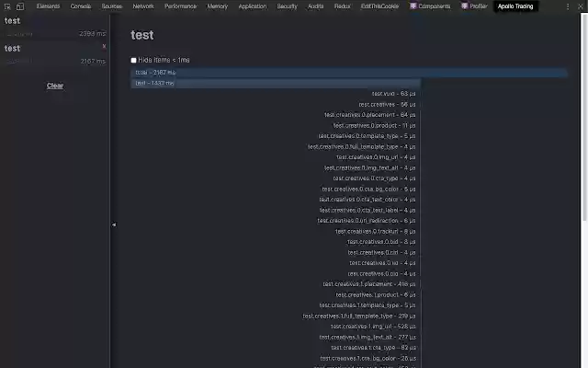
Task: Click the test.creatives.0.trackurl row
Action: tap(376, 231)
